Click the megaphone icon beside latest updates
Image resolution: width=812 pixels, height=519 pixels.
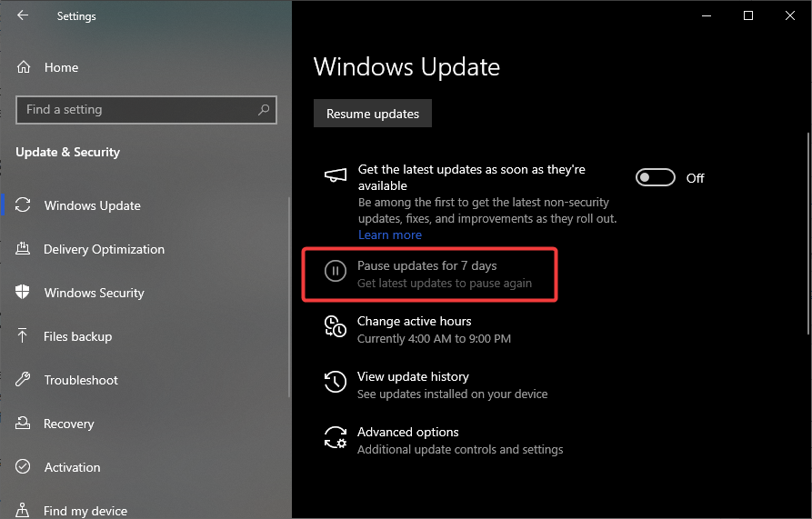335,175
